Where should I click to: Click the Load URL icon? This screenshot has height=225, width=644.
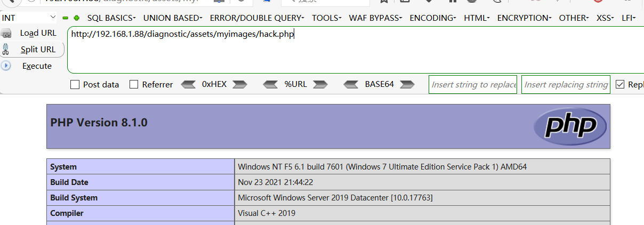pyautogui.click(x=6, y=34)
